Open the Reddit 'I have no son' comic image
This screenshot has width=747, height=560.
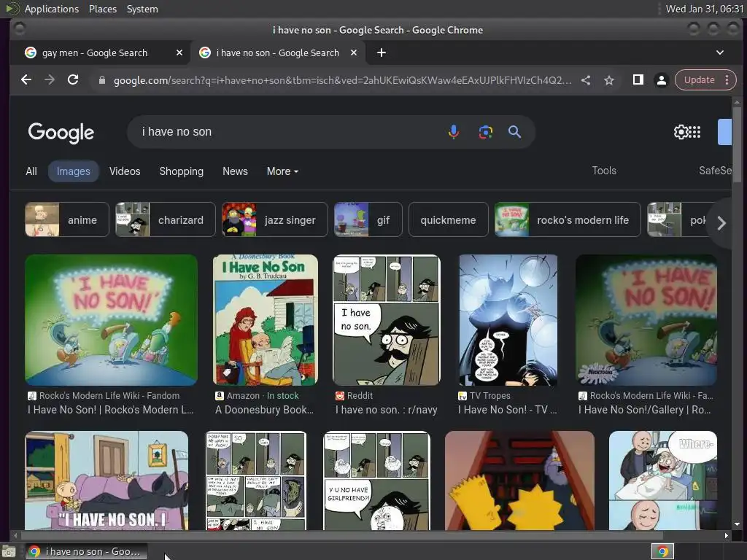point(387,319)
